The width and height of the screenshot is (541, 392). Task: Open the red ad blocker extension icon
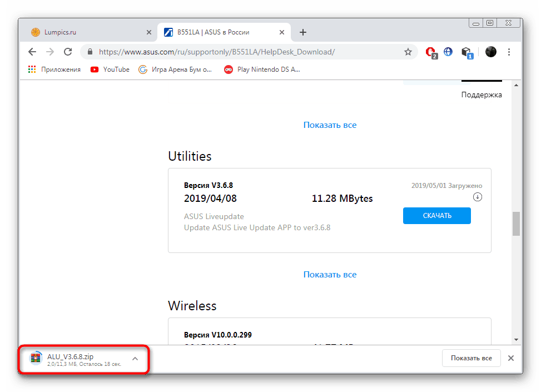click(x=431, y=52)
